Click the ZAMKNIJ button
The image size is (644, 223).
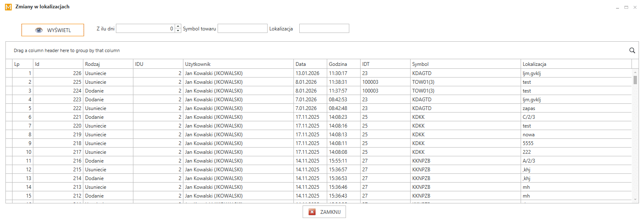click(324, 212)
